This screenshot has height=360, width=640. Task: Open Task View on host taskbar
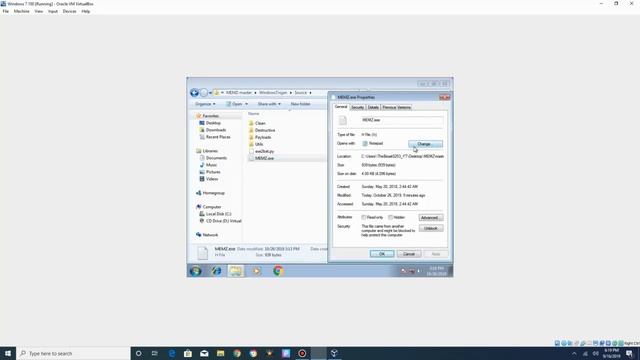[x=155, y=353]
